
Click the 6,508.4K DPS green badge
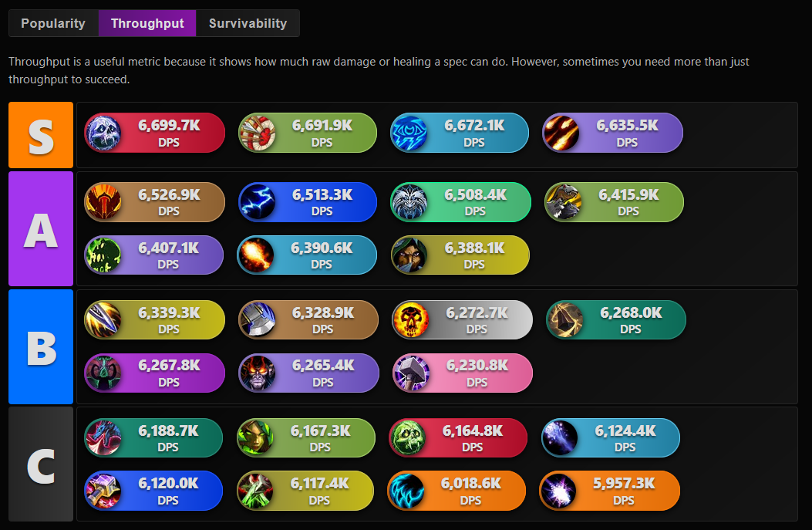click(460, 202)
